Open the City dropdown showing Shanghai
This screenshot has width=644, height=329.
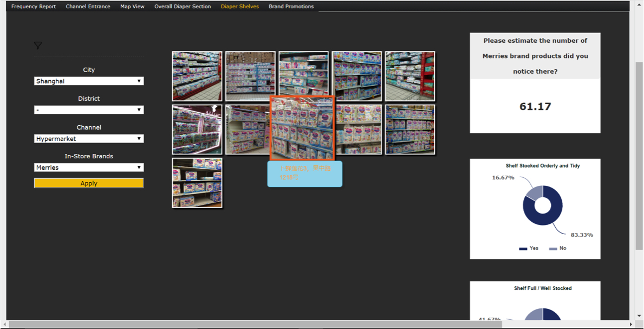(x=89, y=81)
